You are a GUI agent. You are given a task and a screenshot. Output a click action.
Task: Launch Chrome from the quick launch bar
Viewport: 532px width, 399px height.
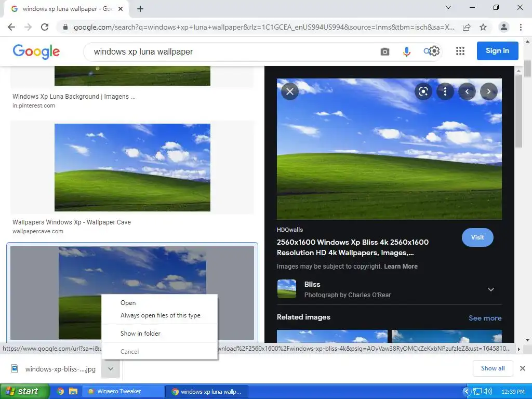pyautogui.click(x=60, y=391)
